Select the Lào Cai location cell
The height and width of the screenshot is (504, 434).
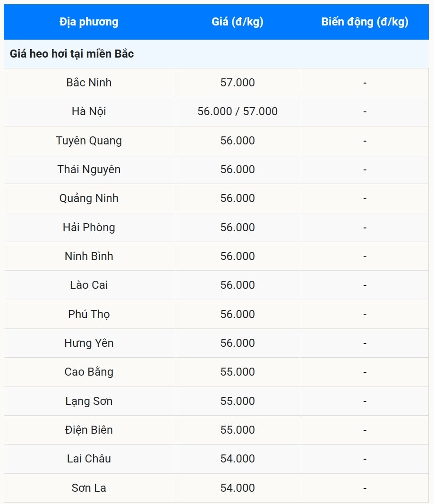coord(89,285)
